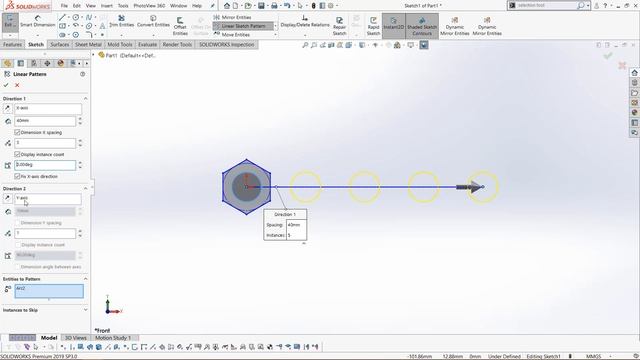Image resolution: width=640 pixels, height=360 pixels.
Task: Click the SOLIDWORKS search field
Action: [546, 6]
